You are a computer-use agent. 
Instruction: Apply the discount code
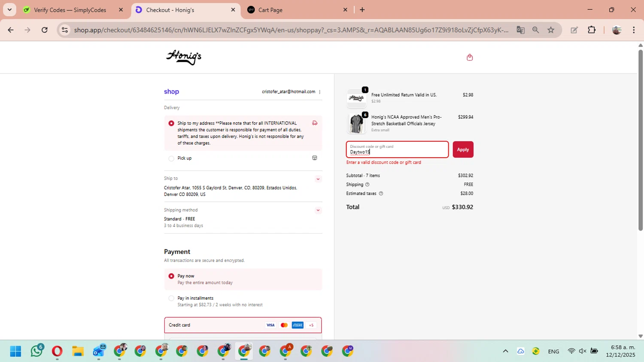coord(463,149)
